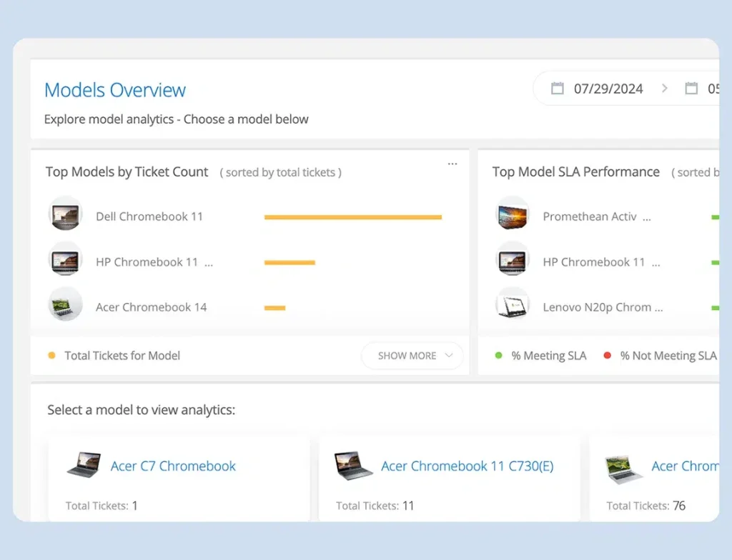Image resolution: width=732 pixels, height=560 pixels.
Task: Click Total Tickets: 11 on C730(E) card
Action: pyautogui.click(x=375, y=506)
